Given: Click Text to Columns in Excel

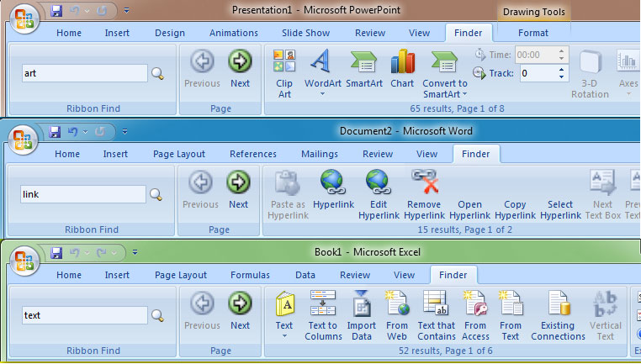Looking at the screenshot, I should coord(323,316).
